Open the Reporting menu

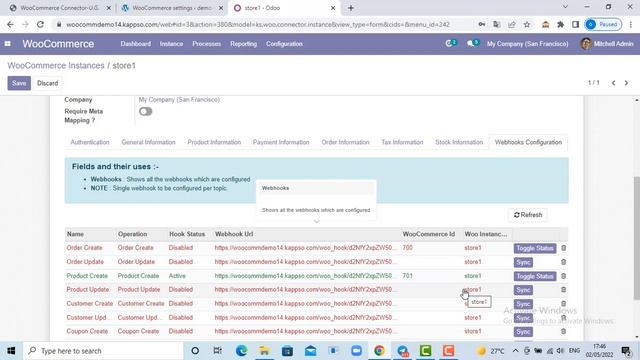243,44
